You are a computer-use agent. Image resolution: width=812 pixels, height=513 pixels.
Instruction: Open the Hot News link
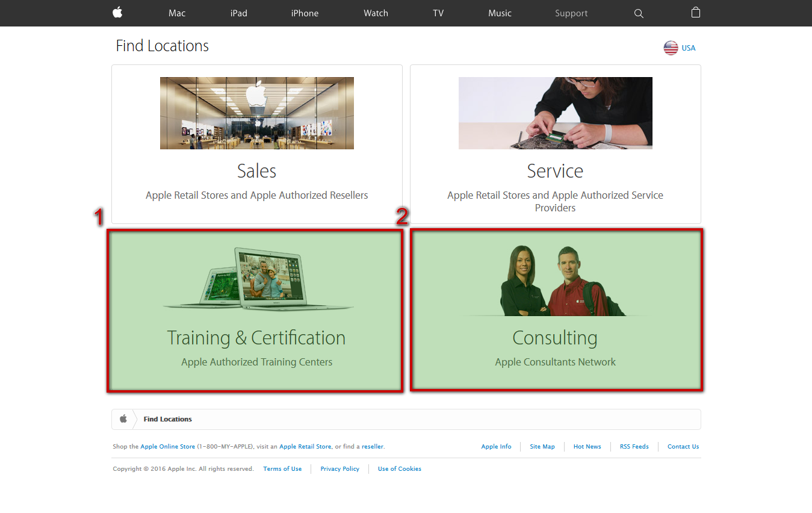pyautogui.click(x=587, y=447)
